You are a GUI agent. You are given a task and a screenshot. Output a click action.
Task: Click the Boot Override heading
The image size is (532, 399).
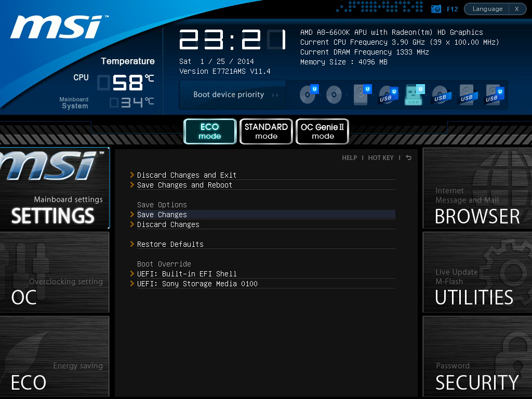[x=164, y=263]
